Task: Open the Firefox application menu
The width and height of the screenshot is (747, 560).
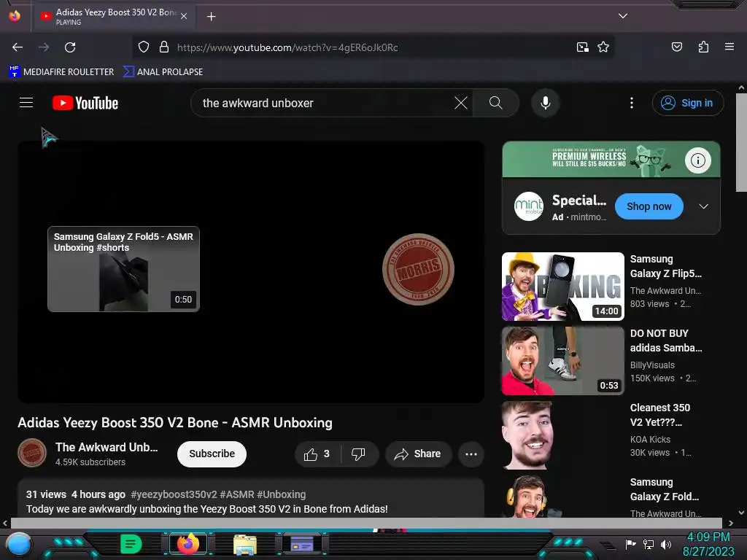Action: (729, 47)
